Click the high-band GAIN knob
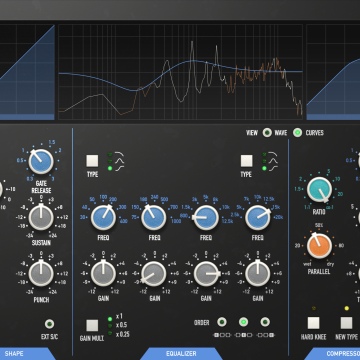This screenshot has height=360, width=360. click(x=258, y=274)
